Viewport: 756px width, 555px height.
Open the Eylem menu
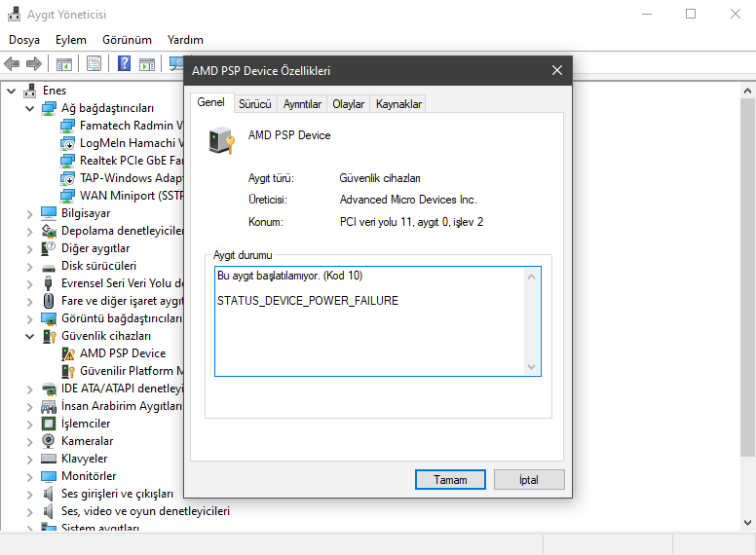[x=71, y=40]
